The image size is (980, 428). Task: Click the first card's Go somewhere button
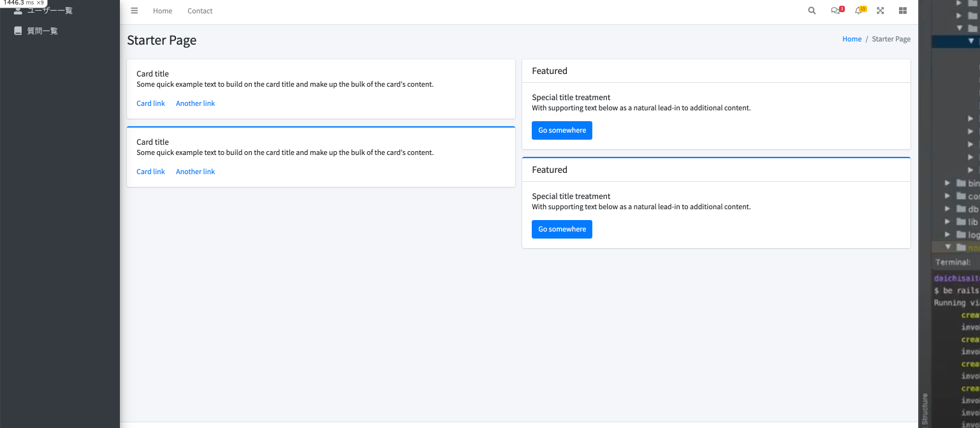pos(562,130)
